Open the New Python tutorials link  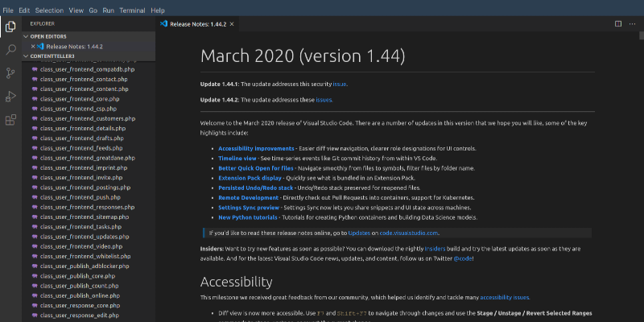tap(248, 217)
